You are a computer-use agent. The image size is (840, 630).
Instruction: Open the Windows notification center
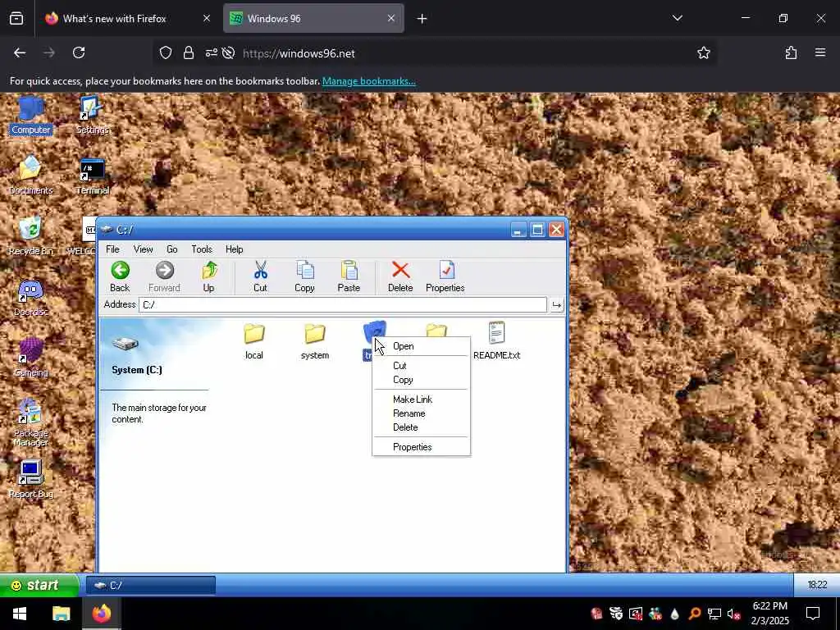click(x=813, y=614)
